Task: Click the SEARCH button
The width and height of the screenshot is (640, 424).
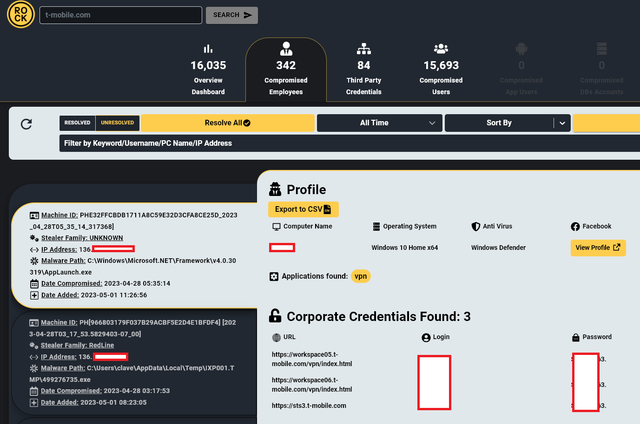Action: point(232,15)
